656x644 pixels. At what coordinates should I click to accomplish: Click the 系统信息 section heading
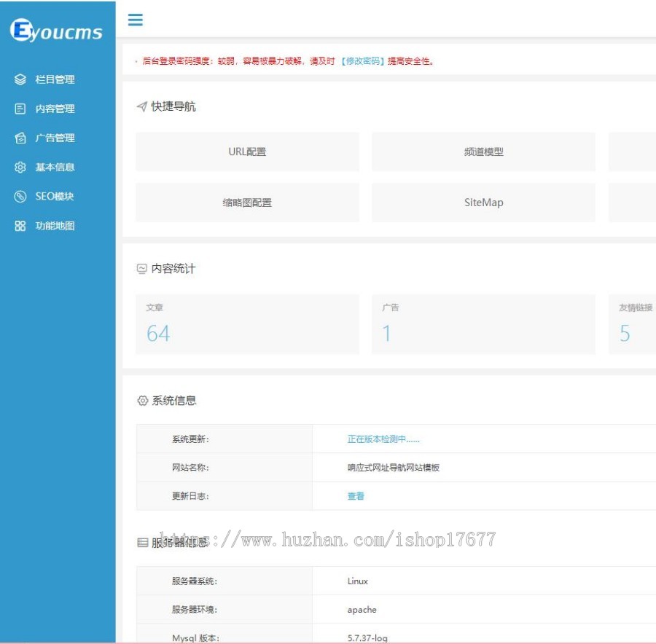(x=173, y=401)
